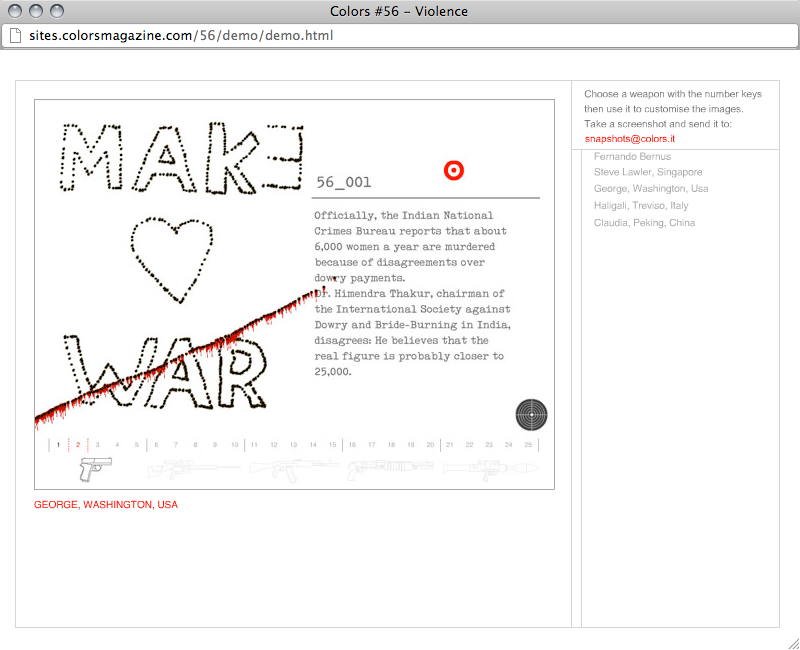Click the dotted WAR lettering
Screen dimensions: 800x650
pos(165,372)
